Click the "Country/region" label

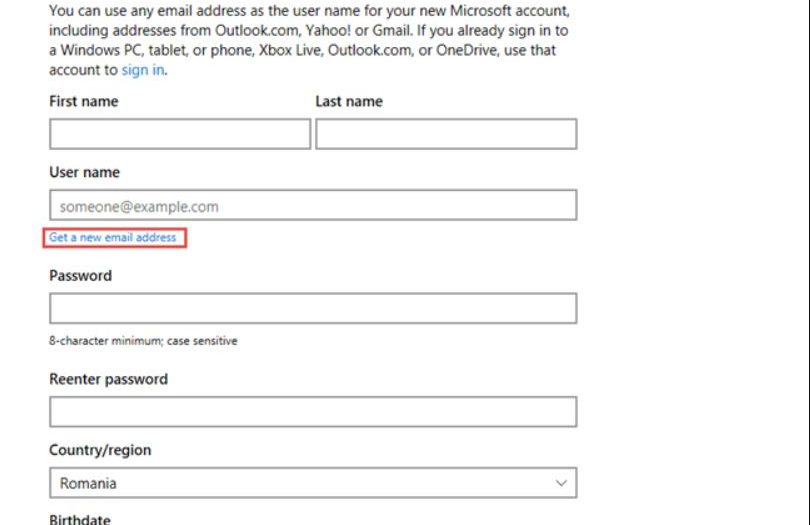coord(100,450)
